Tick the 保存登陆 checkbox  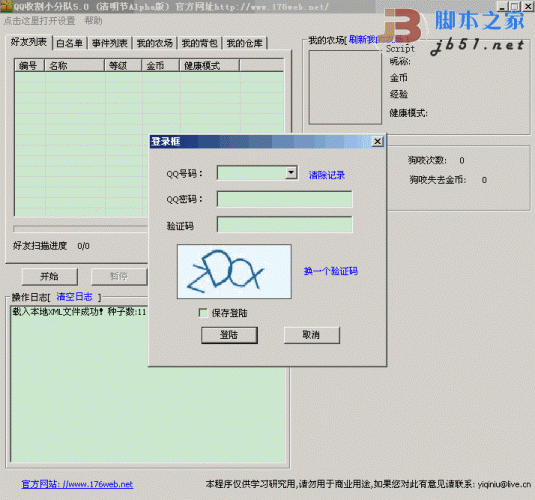tap(203, 313)
